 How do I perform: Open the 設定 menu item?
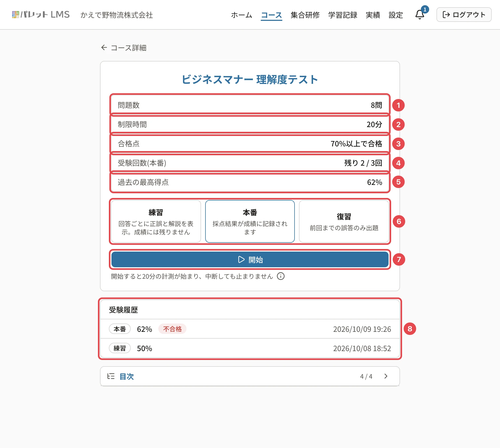(396, 15)
